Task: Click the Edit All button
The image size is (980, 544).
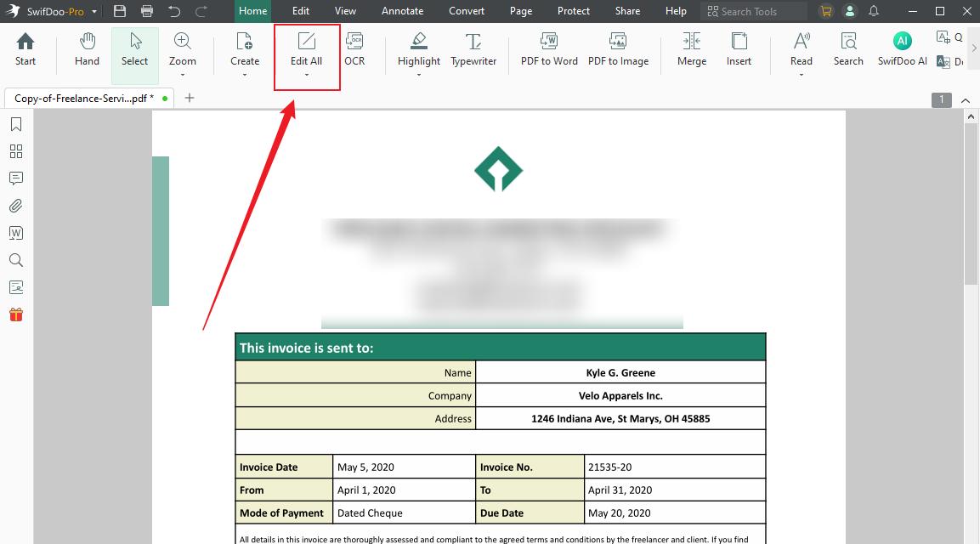Action: [x=307, y=47]
